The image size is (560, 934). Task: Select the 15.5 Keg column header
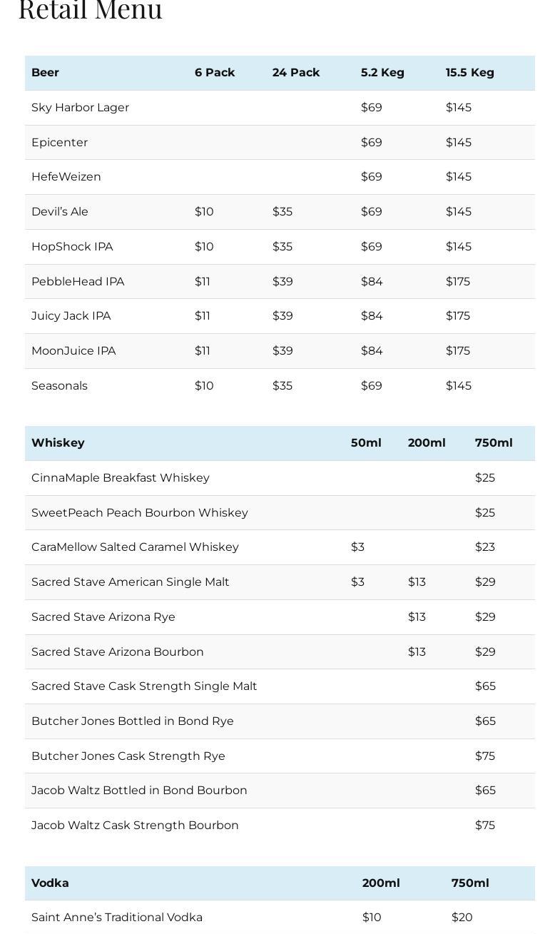coord(469,73)
